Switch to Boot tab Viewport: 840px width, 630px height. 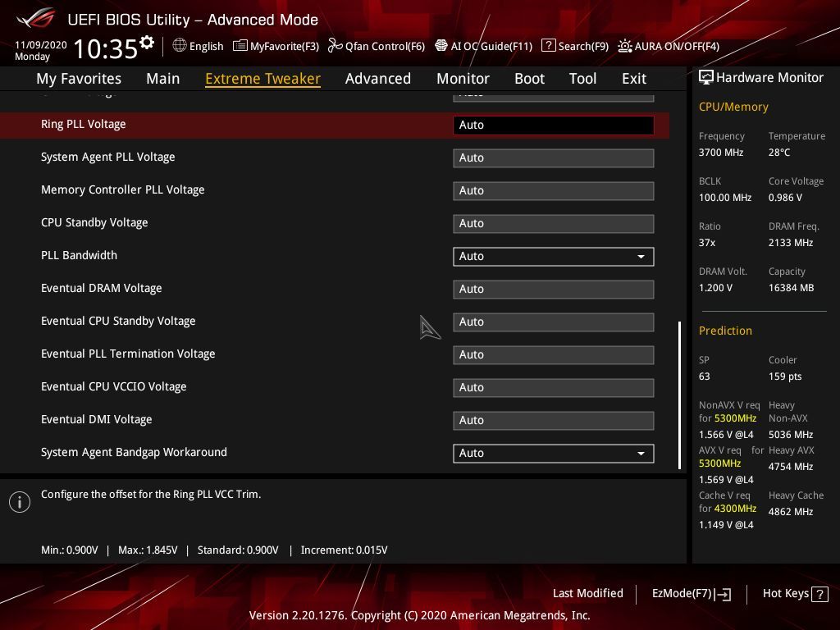(x=529, y=78)
